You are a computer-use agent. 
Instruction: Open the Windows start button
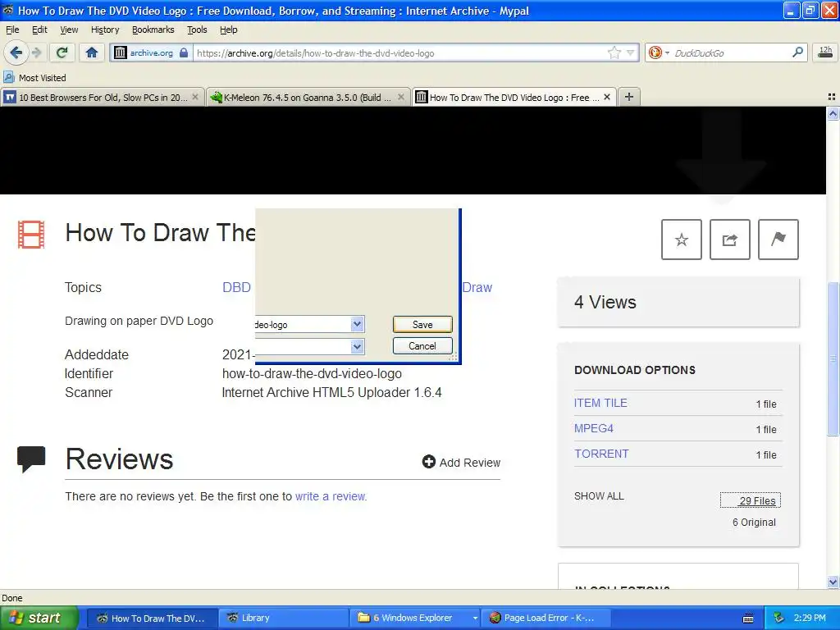[39, 618]
